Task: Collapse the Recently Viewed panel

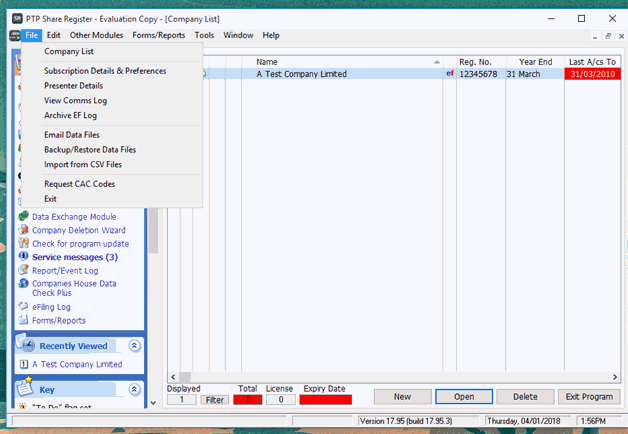Action: (x=135, y=346)
